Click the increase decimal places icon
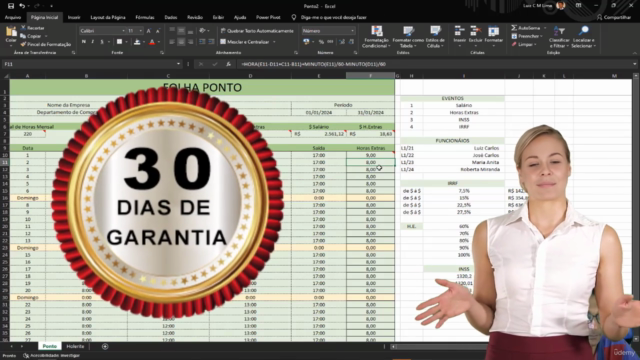This screenshot has width=640, height=360. 342,42
